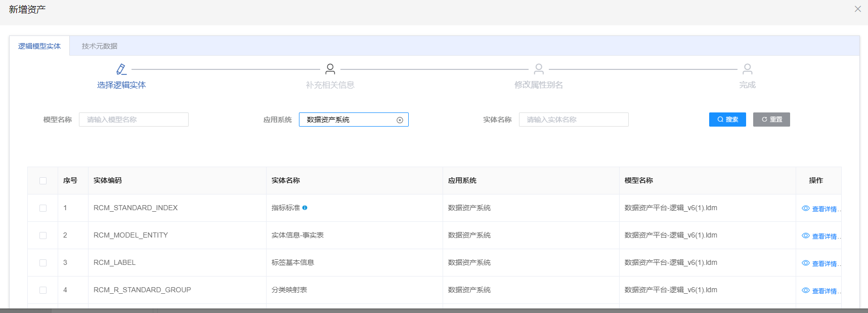
Task: Click the person icon above 修改属性别名
Action: pos(539,69)
